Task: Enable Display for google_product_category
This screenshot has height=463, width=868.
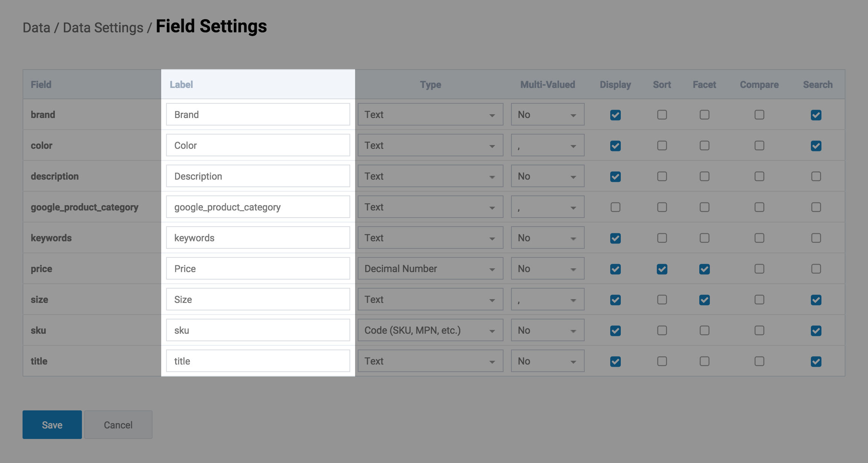Action: [615, 207]
